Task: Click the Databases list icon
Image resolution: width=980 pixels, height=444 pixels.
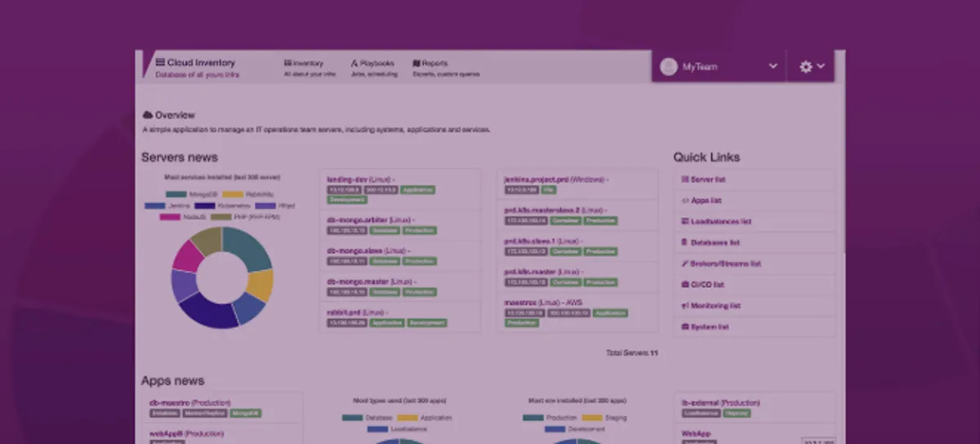Action: (x=684, y=243)
